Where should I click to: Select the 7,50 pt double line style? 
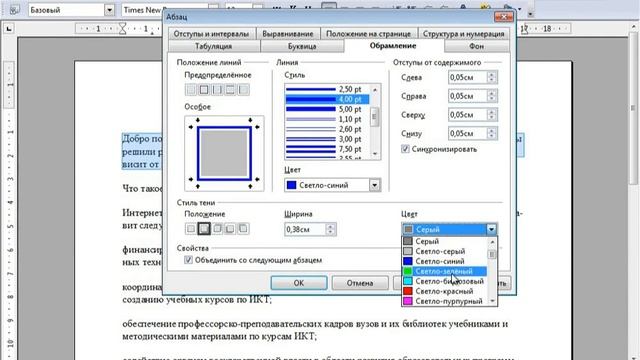(x=327, y=149)
